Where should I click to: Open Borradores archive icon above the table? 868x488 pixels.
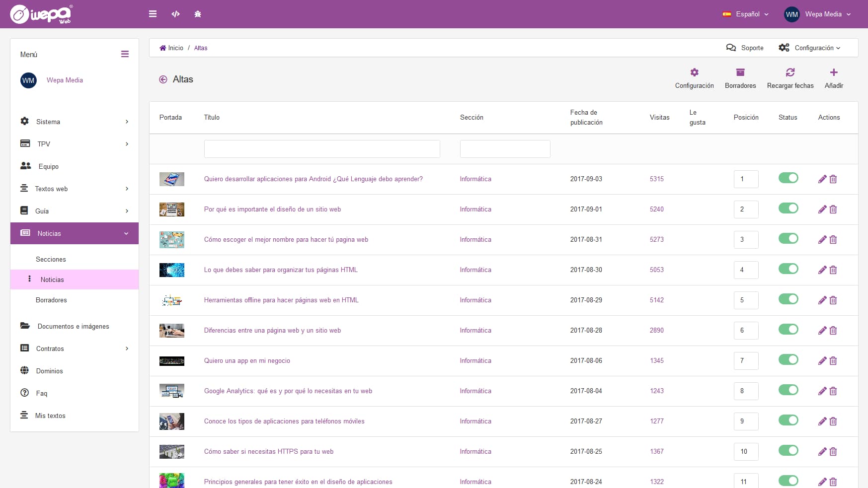click(x=740, y=72)
